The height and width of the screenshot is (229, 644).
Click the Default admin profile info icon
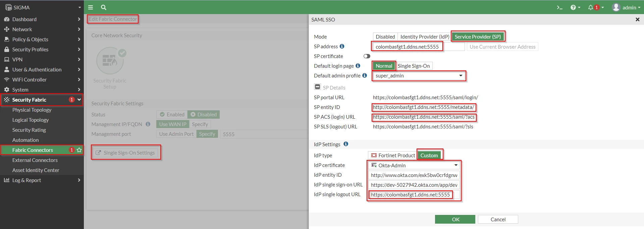(x=365, y=75)
